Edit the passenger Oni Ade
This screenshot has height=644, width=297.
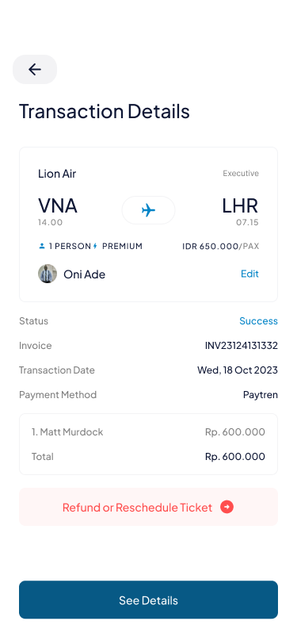point(249,274)
